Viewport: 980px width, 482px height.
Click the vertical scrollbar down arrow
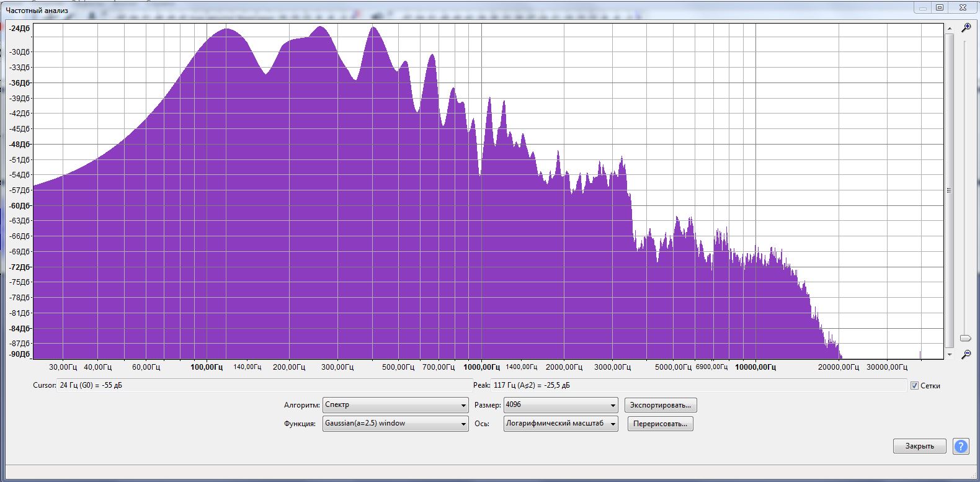(949, 354)
